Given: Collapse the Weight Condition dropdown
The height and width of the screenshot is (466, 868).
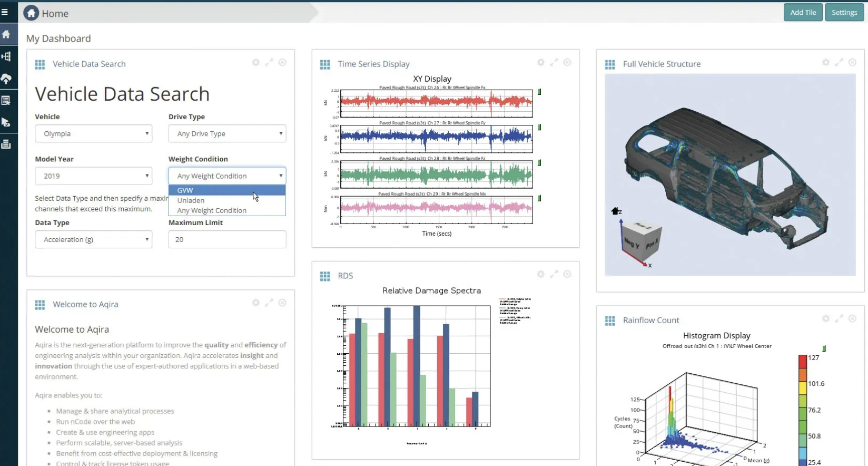Looking at the screenshot, I should [x=227, y=176].
